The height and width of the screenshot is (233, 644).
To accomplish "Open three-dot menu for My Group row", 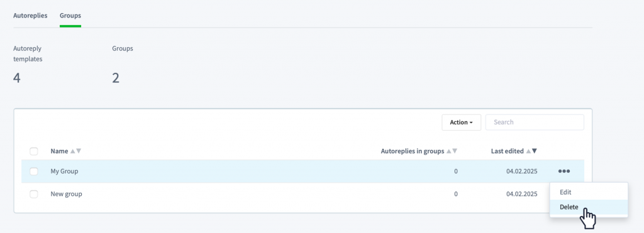I will pyautogui.click(x=564, y=171).
